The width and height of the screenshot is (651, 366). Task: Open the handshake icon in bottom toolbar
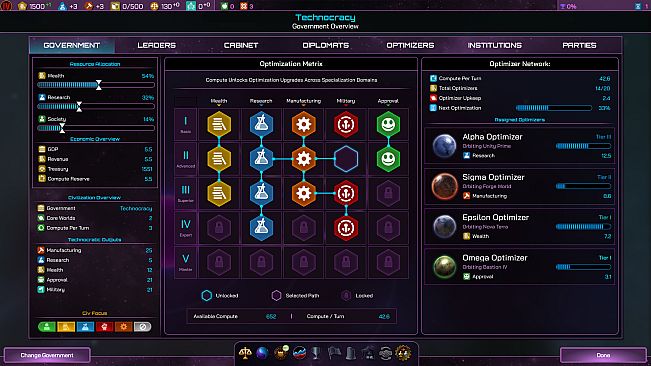tap(385, 353)
